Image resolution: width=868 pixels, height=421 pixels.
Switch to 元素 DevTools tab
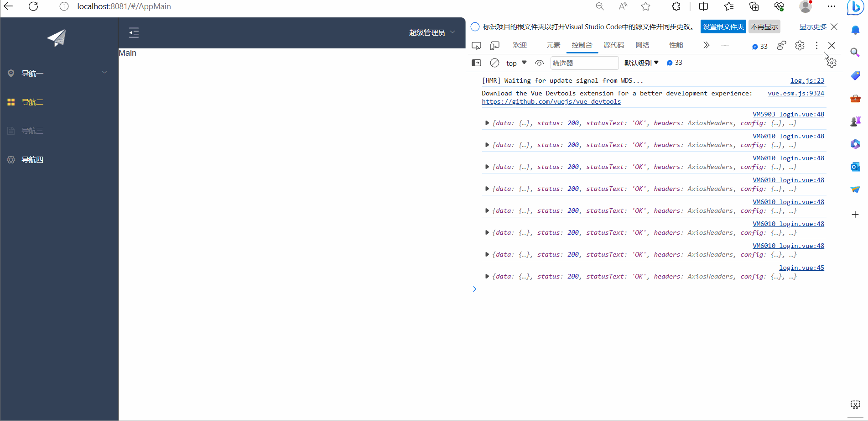click(x=553, y=45)
